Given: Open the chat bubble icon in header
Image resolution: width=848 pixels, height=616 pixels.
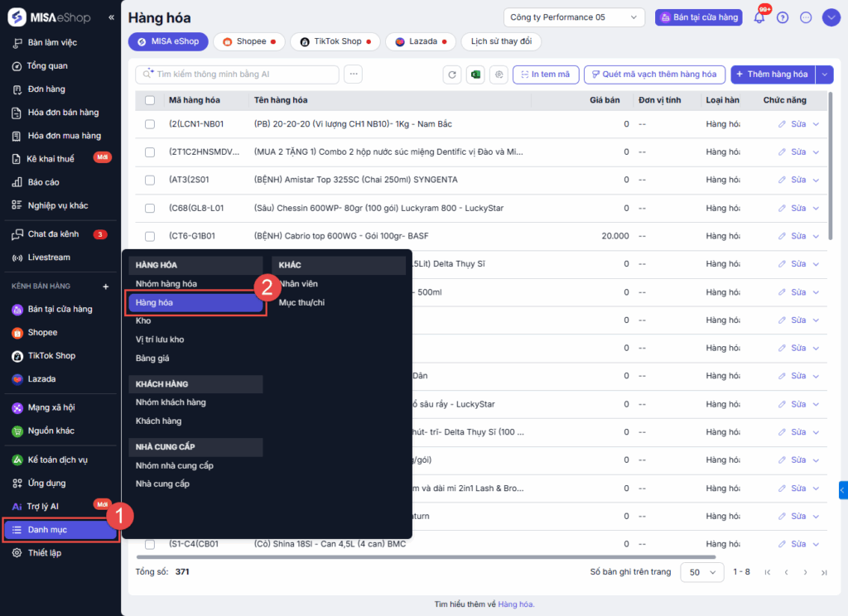Looking at the screenshot, I should (806, 17).
